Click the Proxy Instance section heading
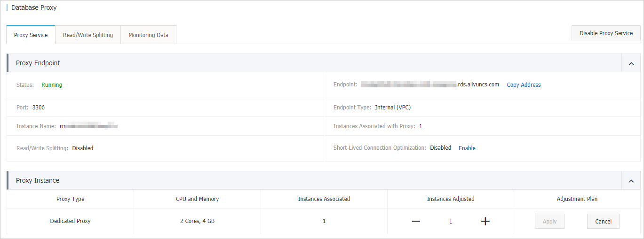The image size is (644, 239). click(x=38, y=180)
